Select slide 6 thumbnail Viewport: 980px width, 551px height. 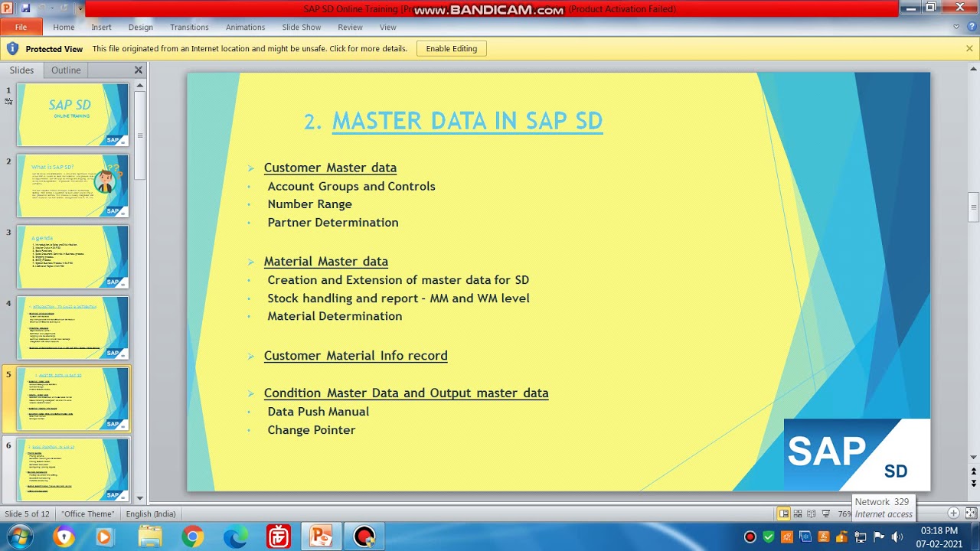(73, 469)
